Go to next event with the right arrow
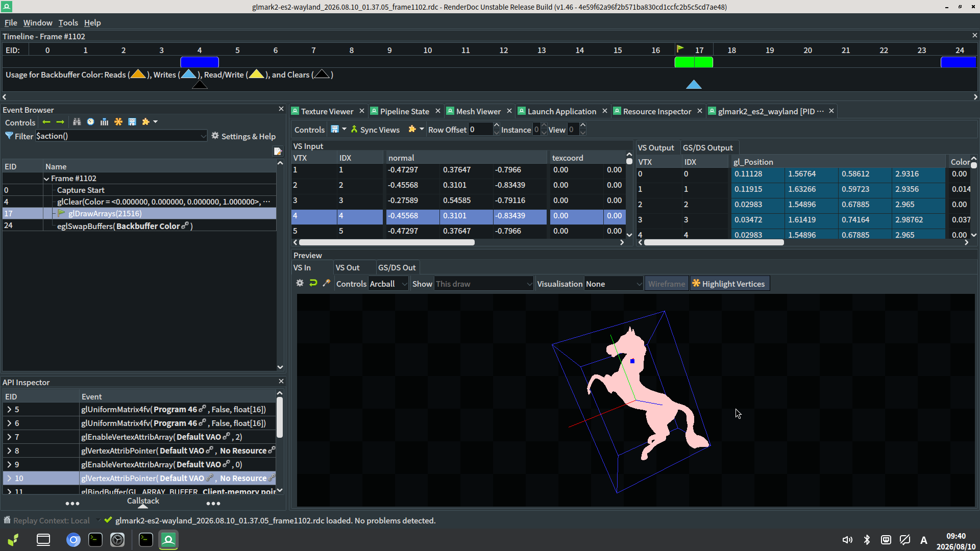This screenshot has width=980, height=551. click(60, 122)
